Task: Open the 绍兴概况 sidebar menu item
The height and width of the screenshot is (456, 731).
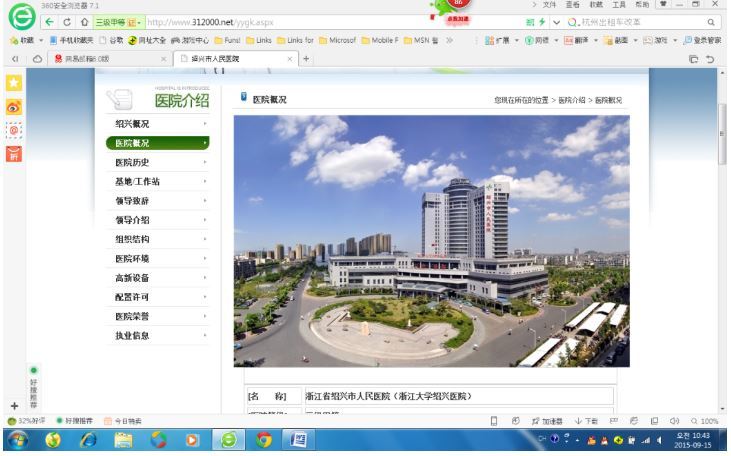Action: pos(158,124)
